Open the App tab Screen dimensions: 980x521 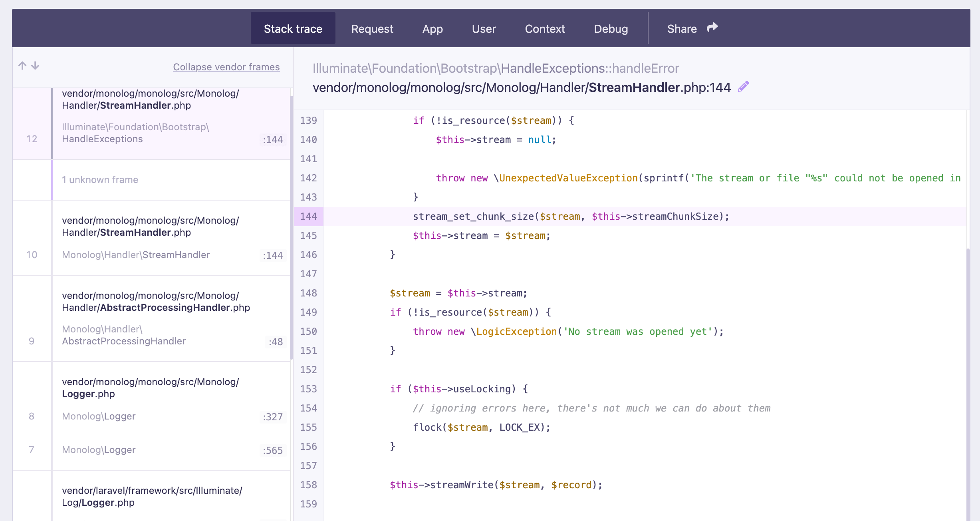[432, 28]
